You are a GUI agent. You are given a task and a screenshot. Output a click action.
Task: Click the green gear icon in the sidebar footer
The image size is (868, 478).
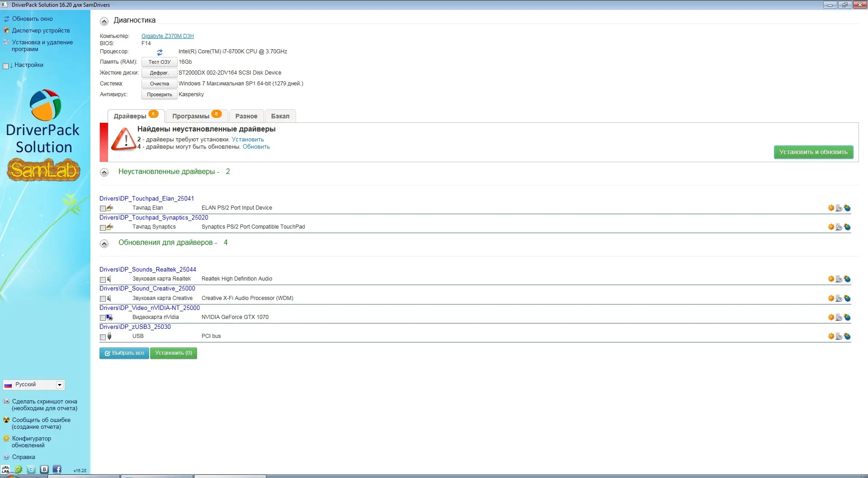19,469
